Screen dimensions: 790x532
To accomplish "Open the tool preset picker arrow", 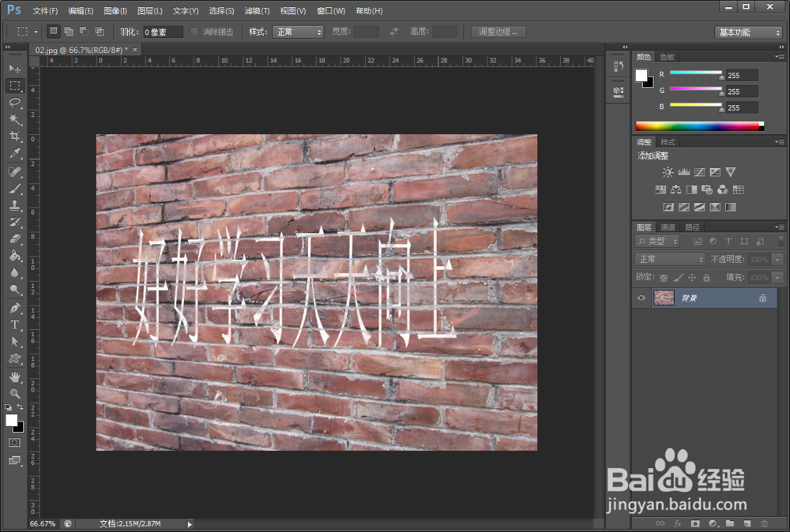I will (x=36, y=32).
